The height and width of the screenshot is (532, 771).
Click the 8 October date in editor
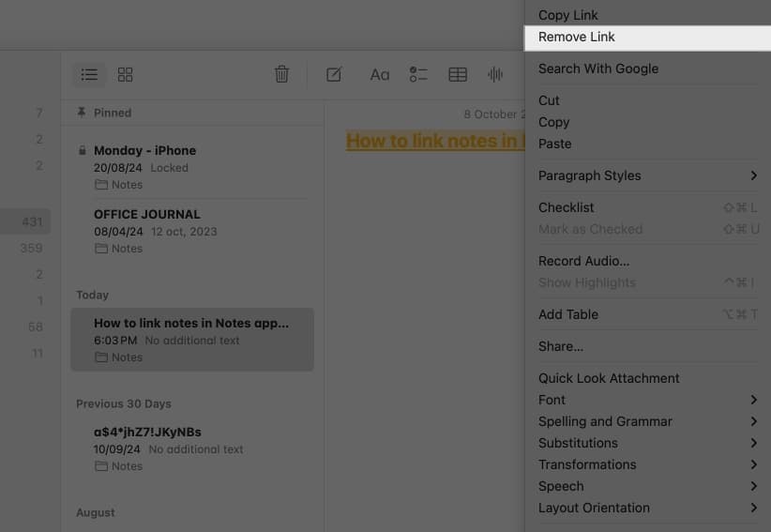click(494, 114)
